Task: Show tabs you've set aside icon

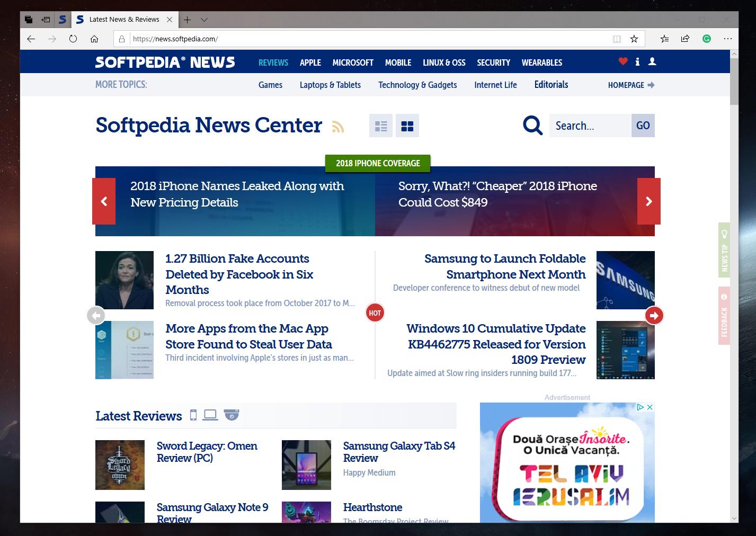Action: pyautogui.click(x=29, y=20)
